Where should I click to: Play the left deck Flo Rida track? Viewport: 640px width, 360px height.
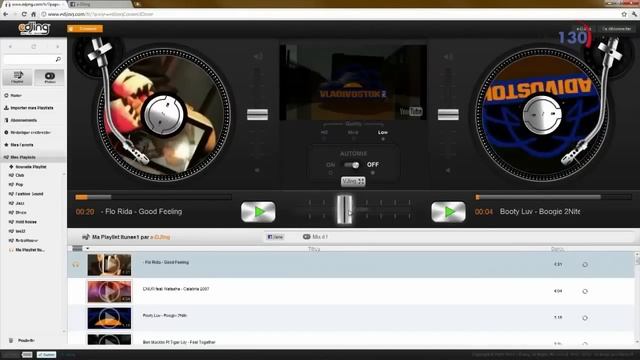[258, 212]
